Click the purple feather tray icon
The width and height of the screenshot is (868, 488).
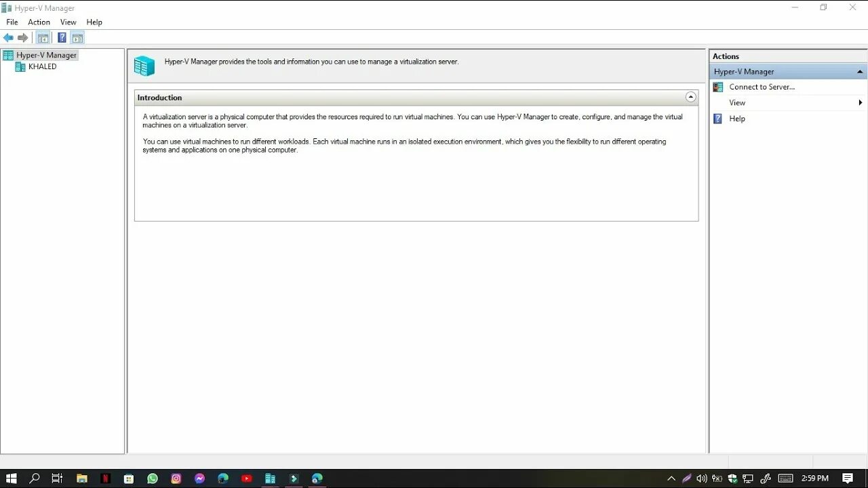686,479
